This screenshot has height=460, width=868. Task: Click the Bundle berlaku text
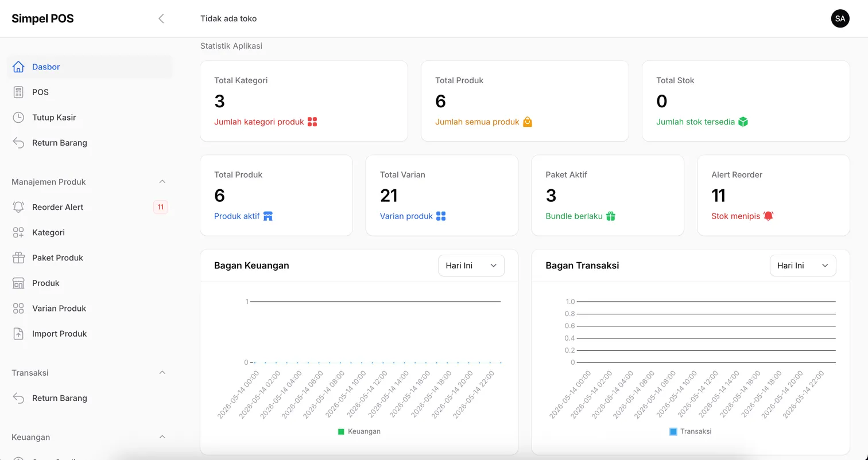(x=574, y=216)
